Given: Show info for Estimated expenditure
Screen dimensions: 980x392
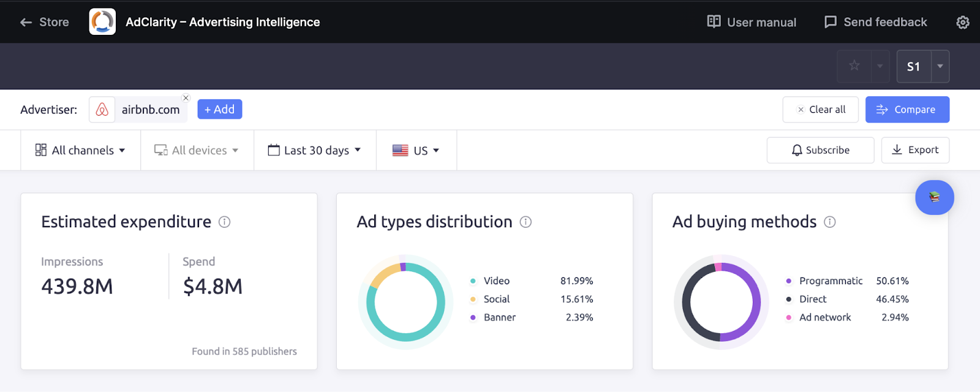Looking at the screenshot, I should (x=225, y=222).
